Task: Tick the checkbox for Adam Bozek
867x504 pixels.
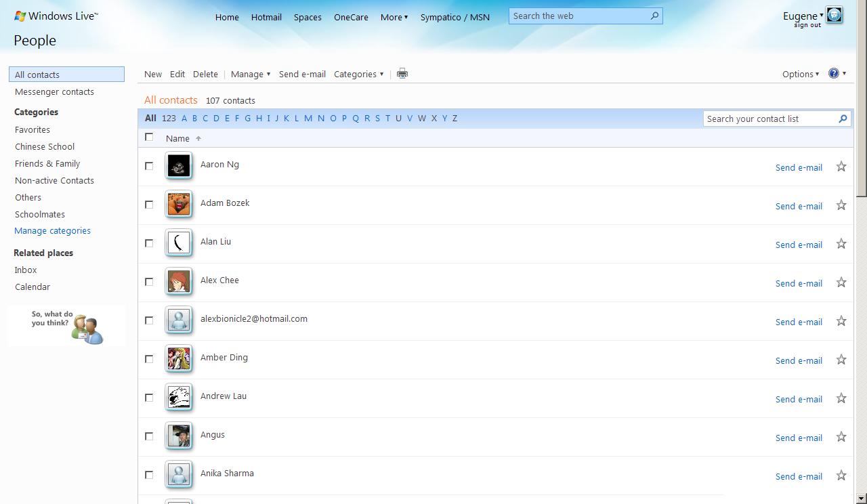Action: (149, 205)
